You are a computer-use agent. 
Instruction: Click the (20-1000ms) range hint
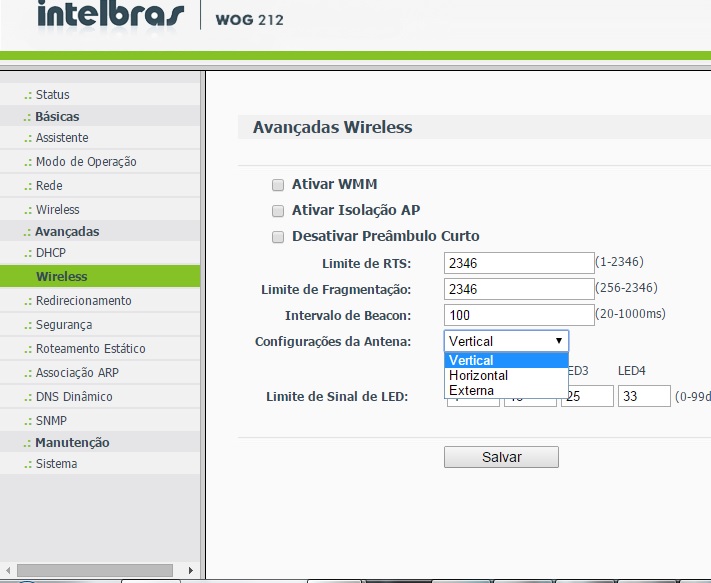tap(630, 313)
